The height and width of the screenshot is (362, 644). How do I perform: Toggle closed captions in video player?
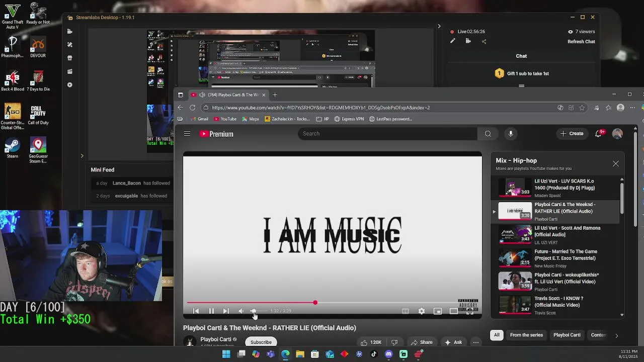[406, 311]
